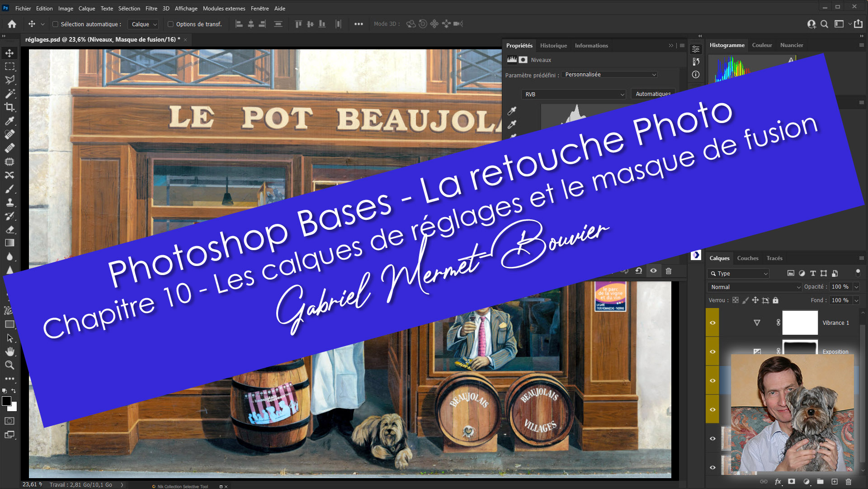Switch to the Couches tab
Viewport: 868px width, 489px height.
pos(747,258)
